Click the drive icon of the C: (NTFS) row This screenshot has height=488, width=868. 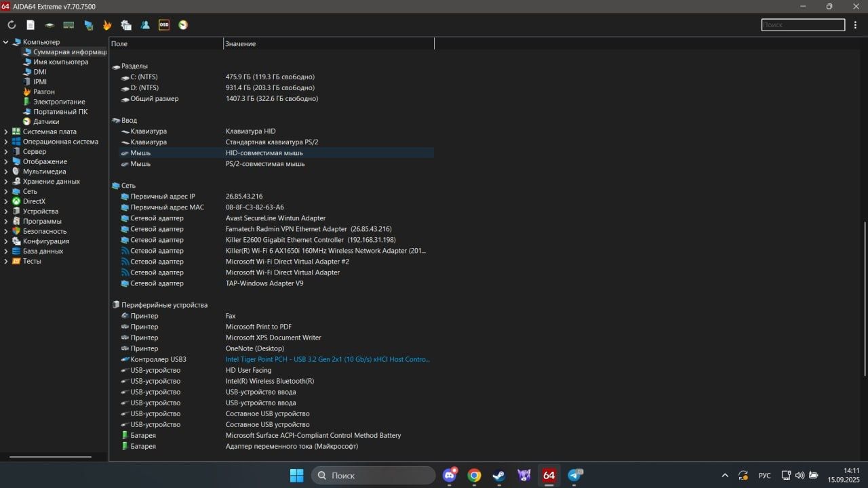125,77
